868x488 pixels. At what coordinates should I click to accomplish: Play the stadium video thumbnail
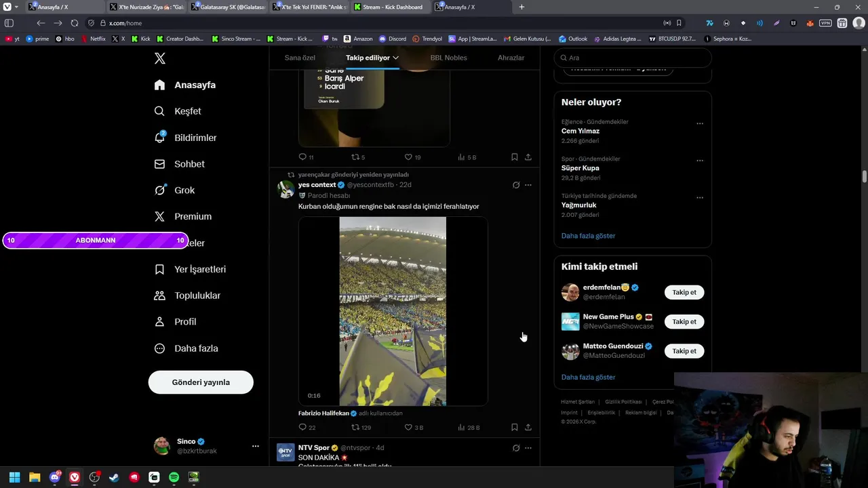(x=393, y=311)
